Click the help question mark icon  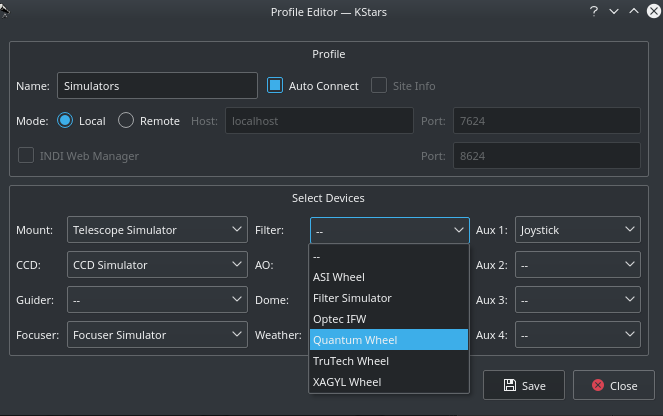[594, 12]
